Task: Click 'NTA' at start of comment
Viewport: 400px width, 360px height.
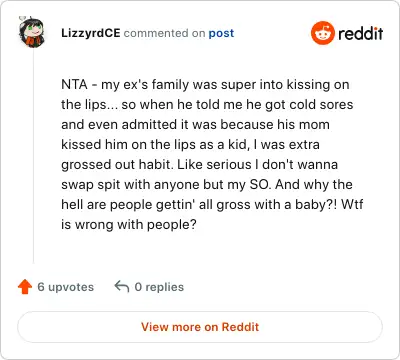Action: pyautogui.click(x=74, y=85)
